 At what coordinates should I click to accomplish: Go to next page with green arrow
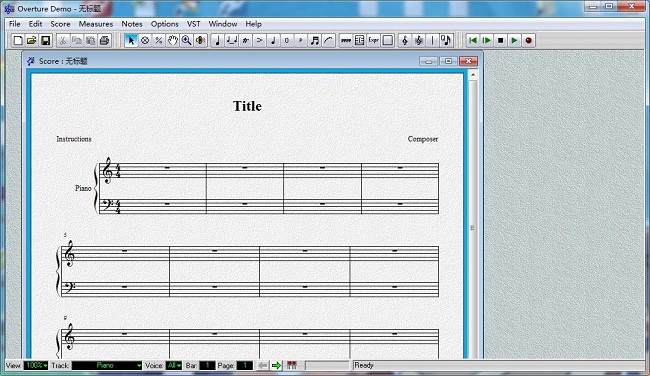point(276,365)
